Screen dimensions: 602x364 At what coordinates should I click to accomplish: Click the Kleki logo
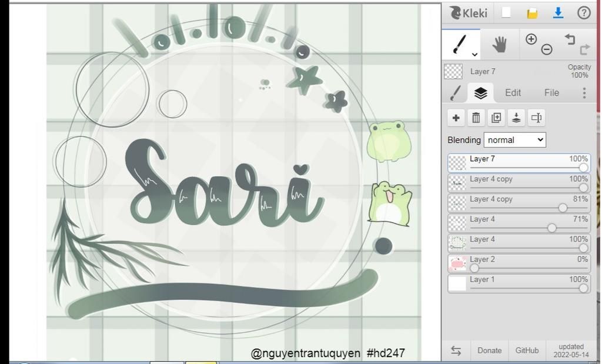click(x=469, y=13)
